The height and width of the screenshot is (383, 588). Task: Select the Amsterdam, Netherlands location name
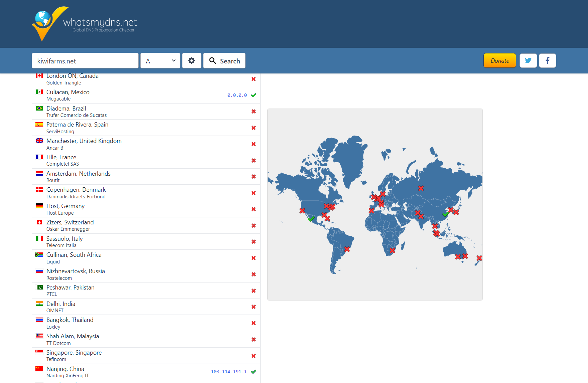79,174
